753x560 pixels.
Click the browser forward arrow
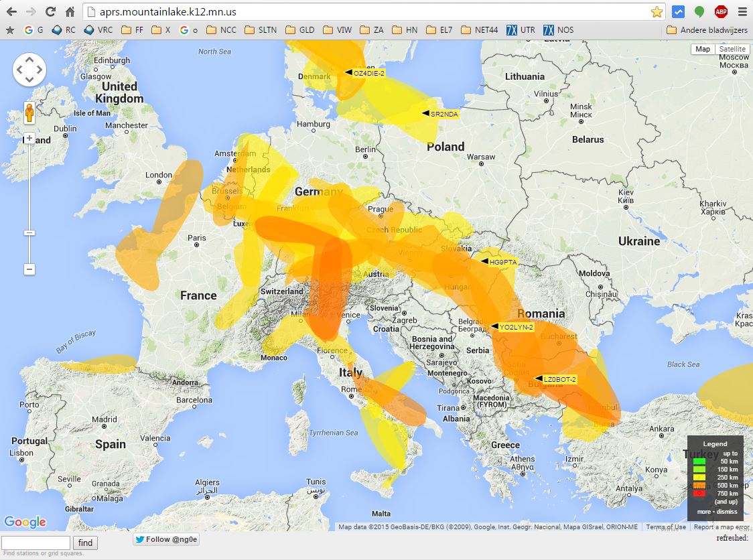click(31, 11)
